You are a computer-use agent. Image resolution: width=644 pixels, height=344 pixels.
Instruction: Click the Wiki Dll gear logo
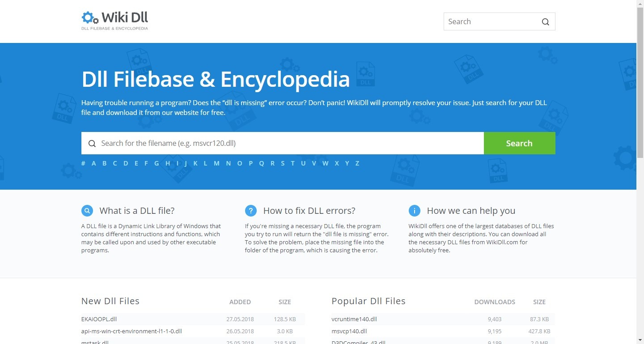90,17
